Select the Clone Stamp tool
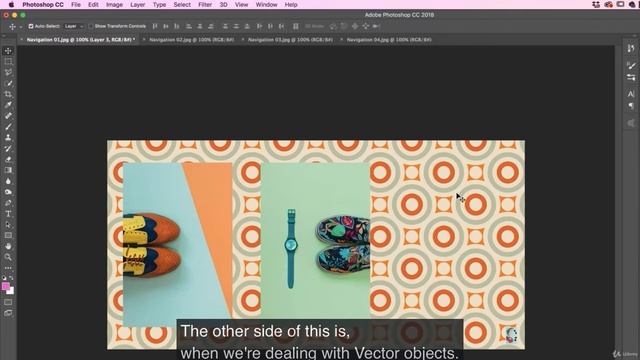 pos(8,138)
